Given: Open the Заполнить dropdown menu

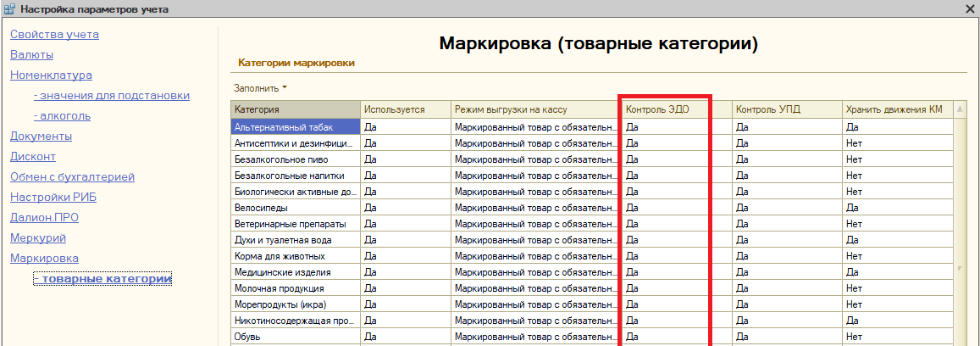Looking at the screenshot, I should pyautogui.click(x=260, y=87).
